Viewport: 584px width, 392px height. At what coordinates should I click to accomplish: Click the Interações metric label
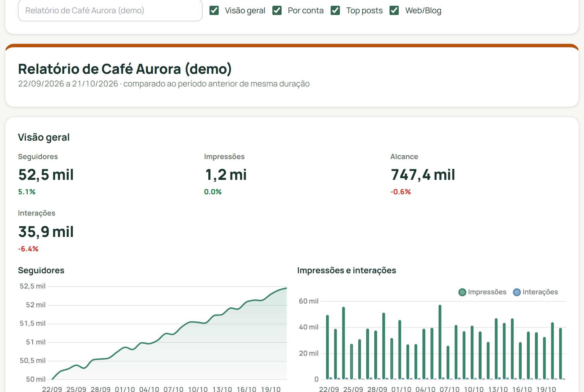[x=36, y=213]
